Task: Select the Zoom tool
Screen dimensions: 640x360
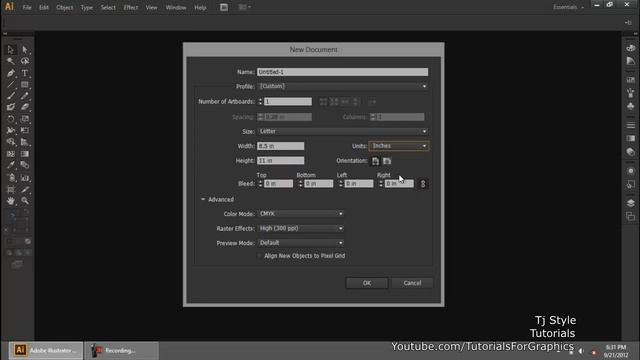Action: pyautogui.click(x=25, y=201)
